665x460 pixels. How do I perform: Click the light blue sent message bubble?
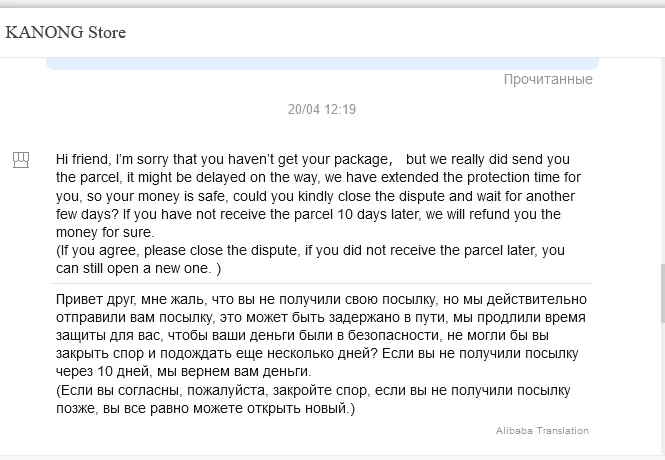pos(320,64)
